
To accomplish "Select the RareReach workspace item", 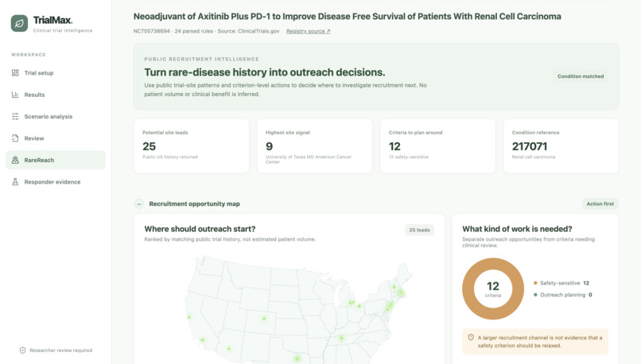I will tap(56, 160).
